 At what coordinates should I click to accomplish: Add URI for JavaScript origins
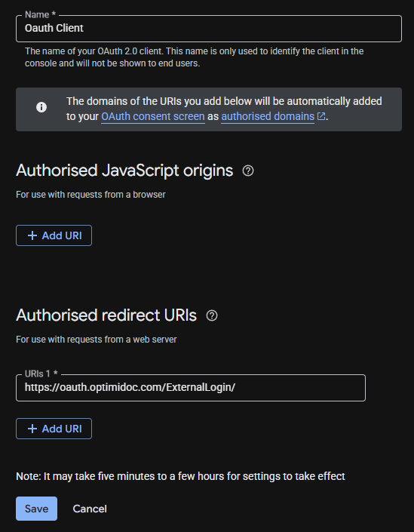click(x=54, y=235)
